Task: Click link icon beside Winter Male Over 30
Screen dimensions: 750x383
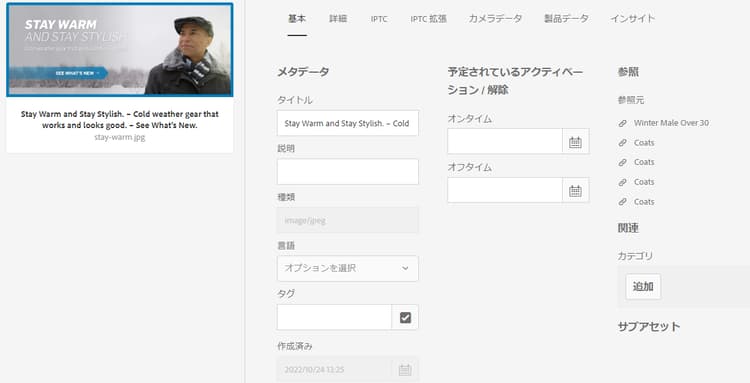Action: pos(622,123)
